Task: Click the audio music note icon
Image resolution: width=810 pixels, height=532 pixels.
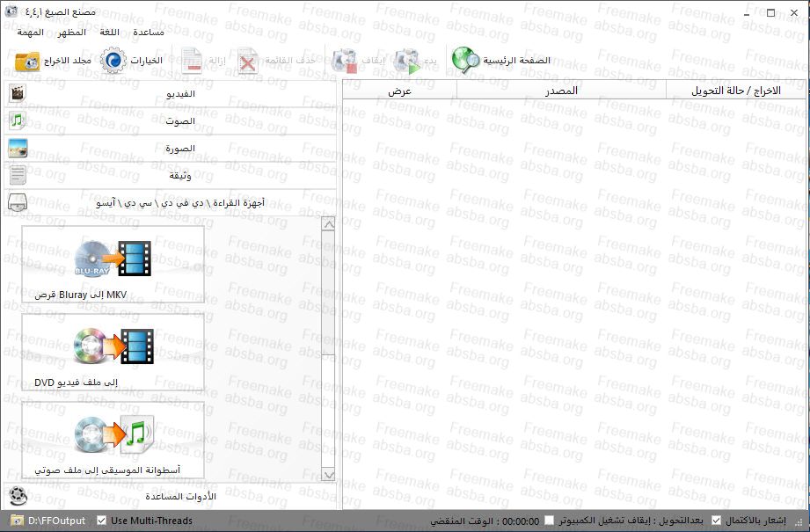Action: pos(18,120)
